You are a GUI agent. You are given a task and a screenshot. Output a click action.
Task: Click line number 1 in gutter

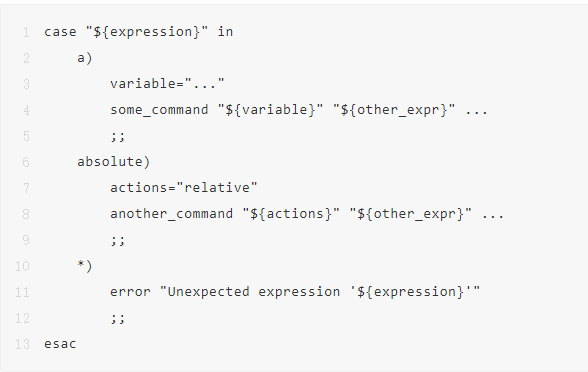click(x=26, y=32)
